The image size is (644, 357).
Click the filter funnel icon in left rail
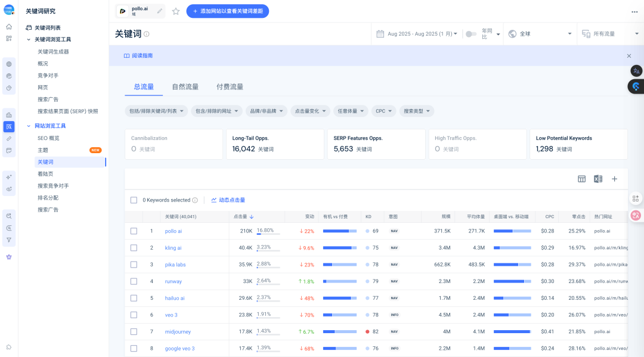point(8,240)
